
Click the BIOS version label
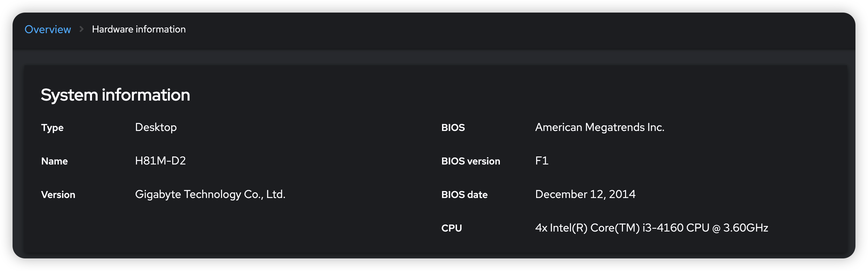coord(471,161)
